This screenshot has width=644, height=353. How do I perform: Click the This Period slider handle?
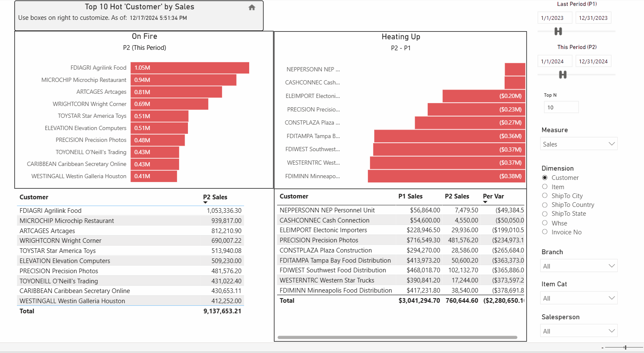click(562, 75)
